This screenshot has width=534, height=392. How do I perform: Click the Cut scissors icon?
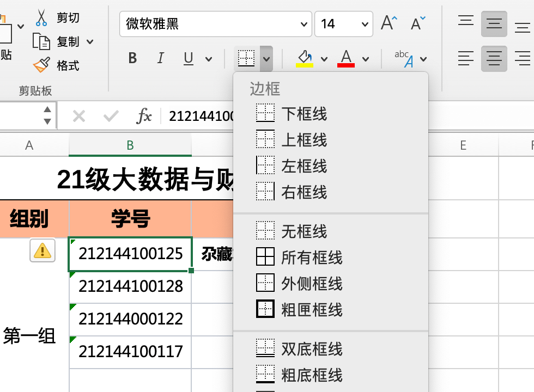click(x=41, y=17)
